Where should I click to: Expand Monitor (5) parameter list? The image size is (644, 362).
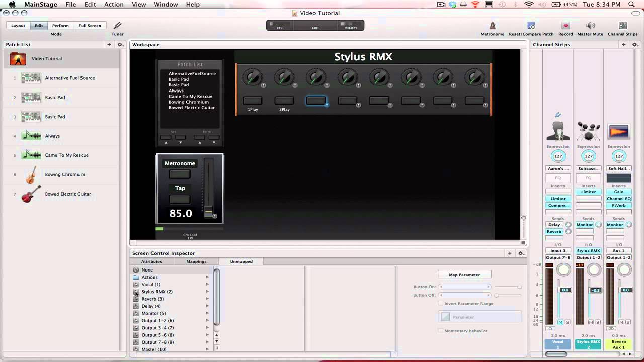207,313
